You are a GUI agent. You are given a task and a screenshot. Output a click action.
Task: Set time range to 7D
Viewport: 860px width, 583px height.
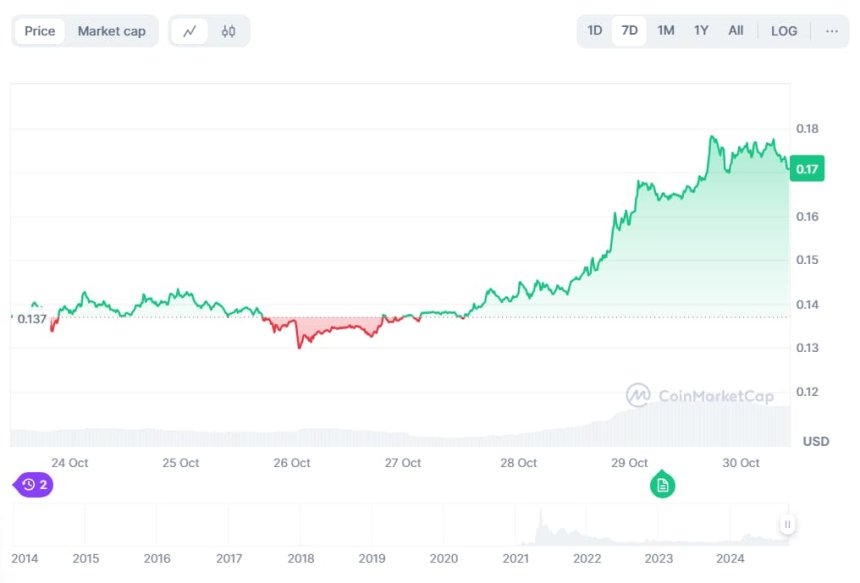pos(630,31)
